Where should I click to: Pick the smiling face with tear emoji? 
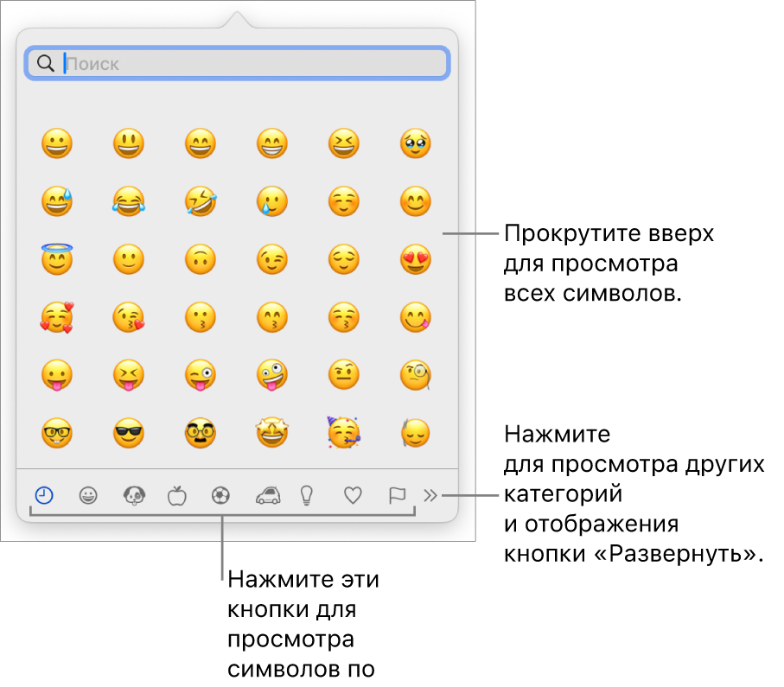272,201
